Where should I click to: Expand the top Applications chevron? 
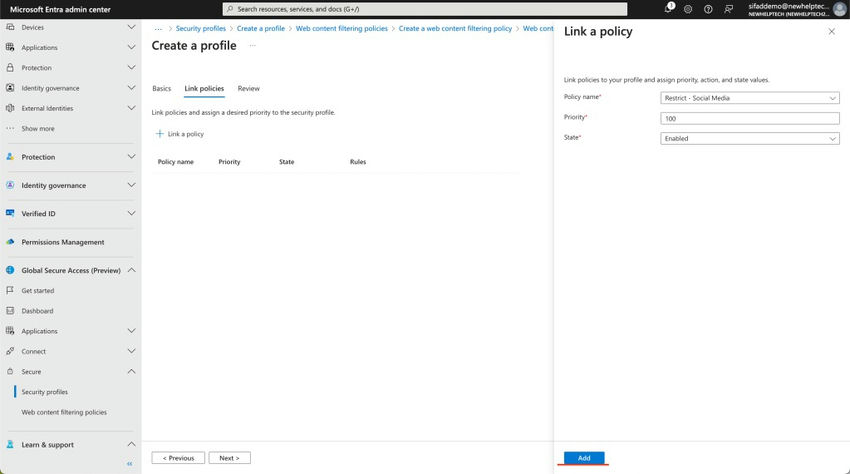point(131,47)
